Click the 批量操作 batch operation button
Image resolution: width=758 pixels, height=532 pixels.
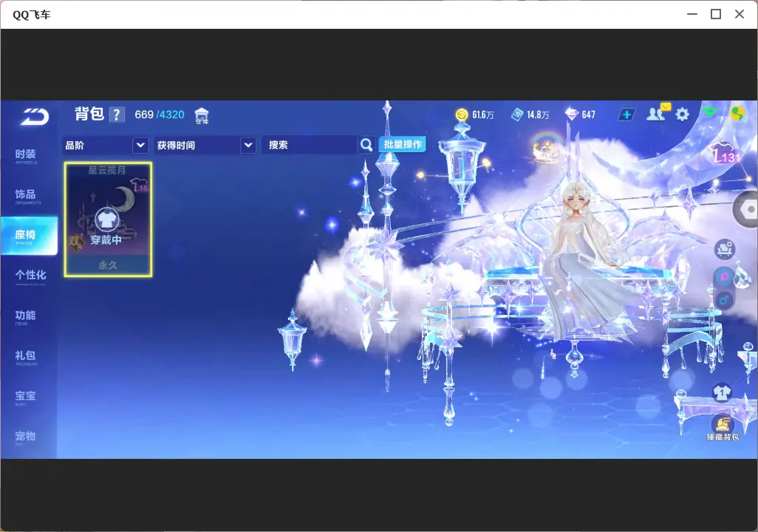coord(402,144)
